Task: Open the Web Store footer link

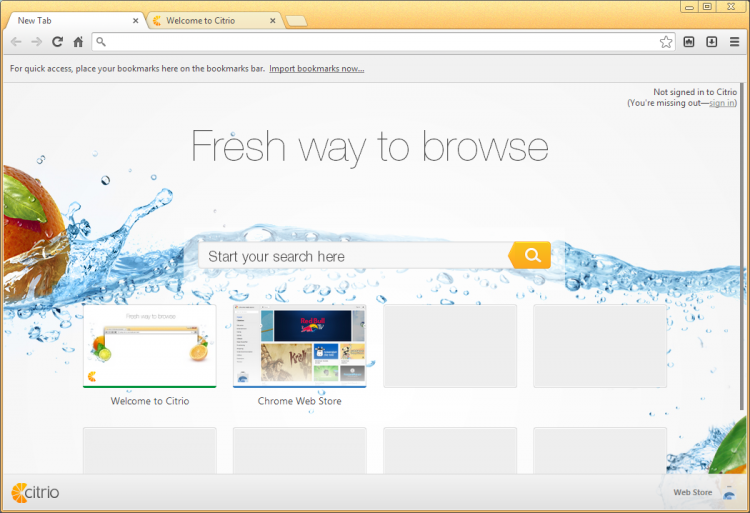Action: coord(693,492)
